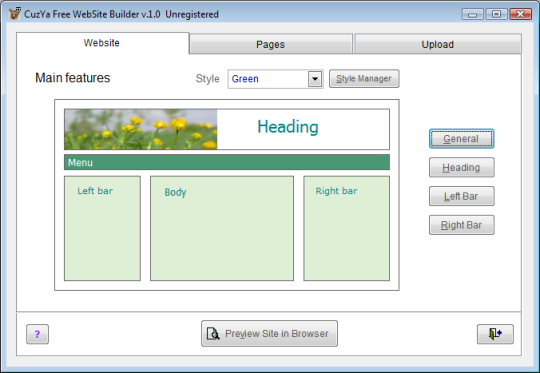Select the Green style combo box

click(275, 79)
